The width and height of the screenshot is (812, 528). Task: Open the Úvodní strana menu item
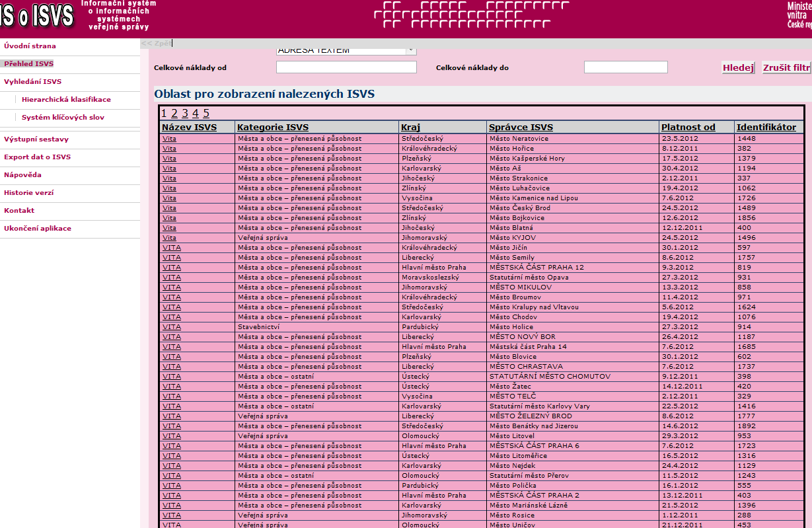click(x=30, y=46)
